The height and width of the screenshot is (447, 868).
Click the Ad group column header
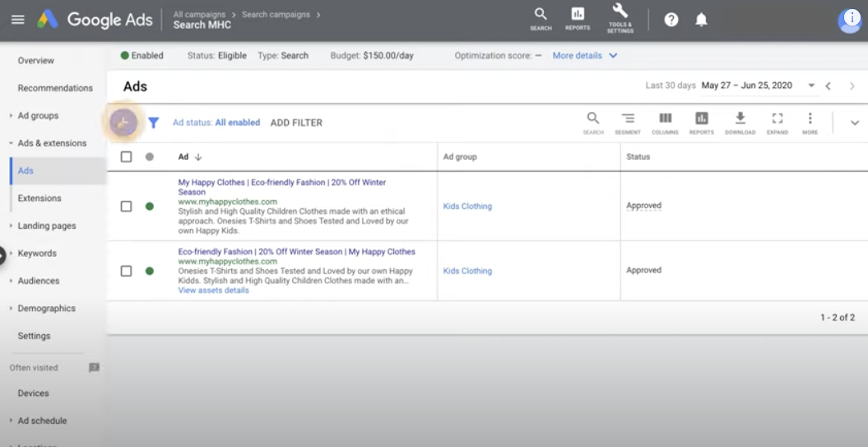460,156
